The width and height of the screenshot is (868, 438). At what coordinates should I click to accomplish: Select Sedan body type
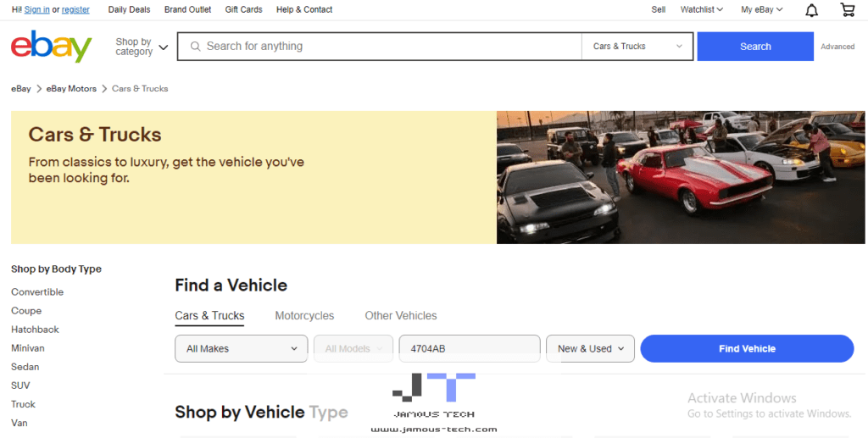point(25,367)
